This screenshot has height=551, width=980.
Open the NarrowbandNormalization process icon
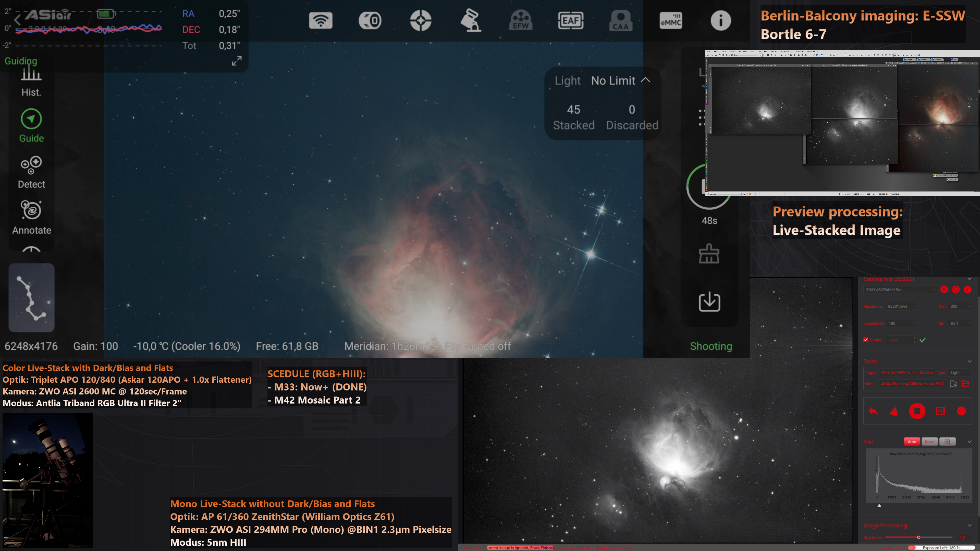[x=945, y=176]
